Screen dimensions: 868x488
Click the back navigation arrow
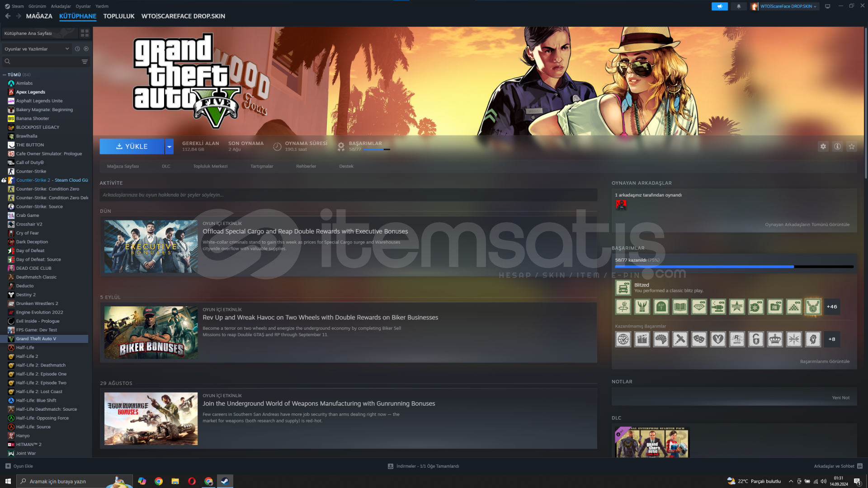coord(8,16)
